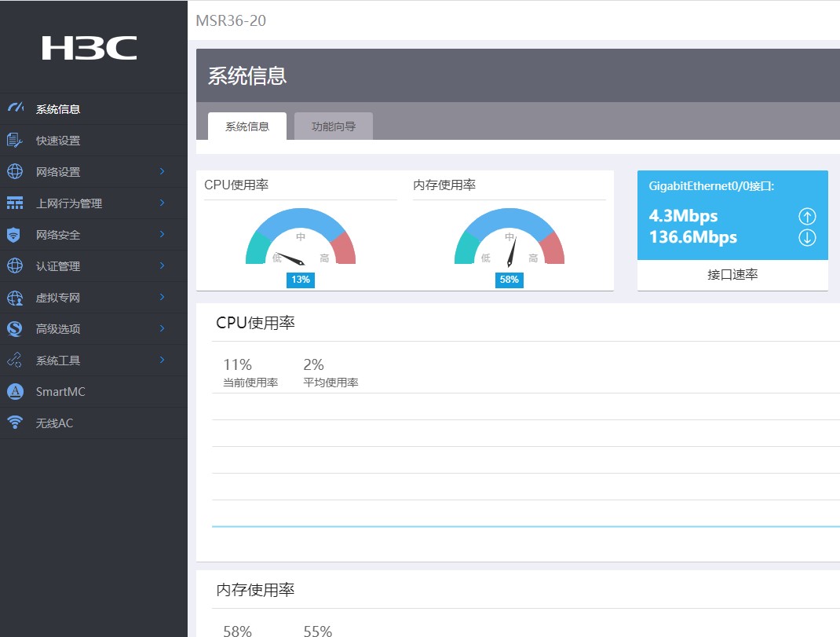
Task: Click the 快速设置 document icon
Action: coord(14,140)
